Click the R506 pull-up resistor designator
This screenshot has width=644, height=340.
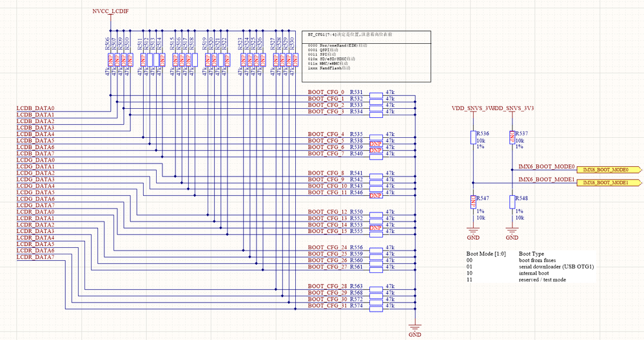pos(107,44)
